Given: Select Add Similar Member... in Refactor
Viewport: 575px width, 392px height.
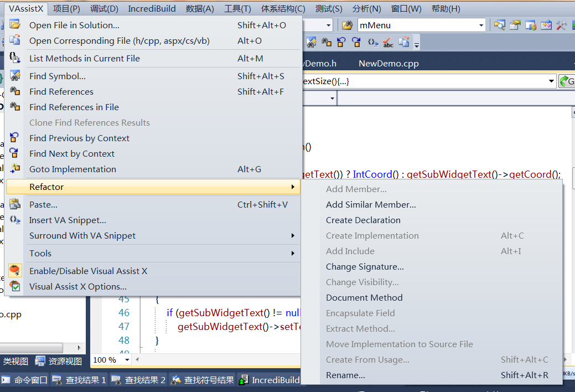Looking at the screenshot, I should point(371,204).
